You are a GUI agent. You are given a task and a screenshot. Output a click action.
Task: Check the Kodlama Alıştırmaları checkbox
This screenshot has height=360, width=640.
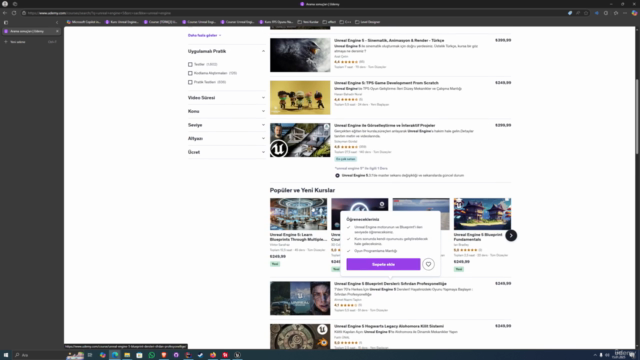(x=190, y=73)
